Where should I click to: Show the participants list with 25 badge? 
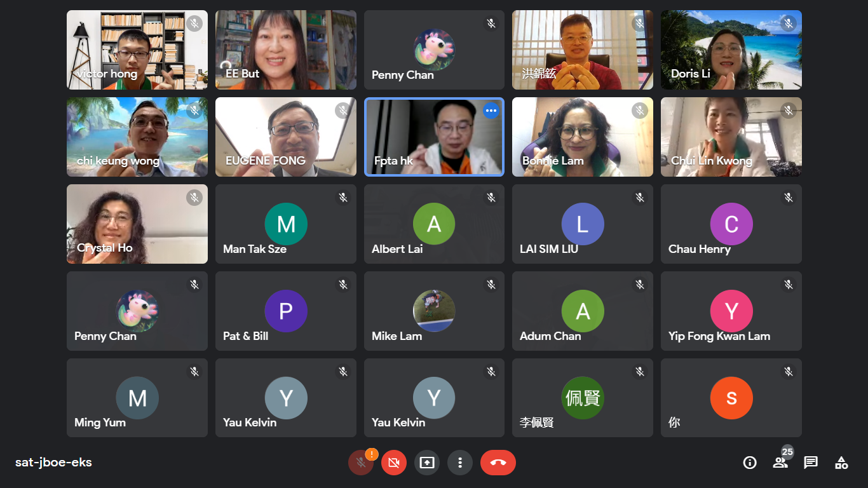pos(781,463)
